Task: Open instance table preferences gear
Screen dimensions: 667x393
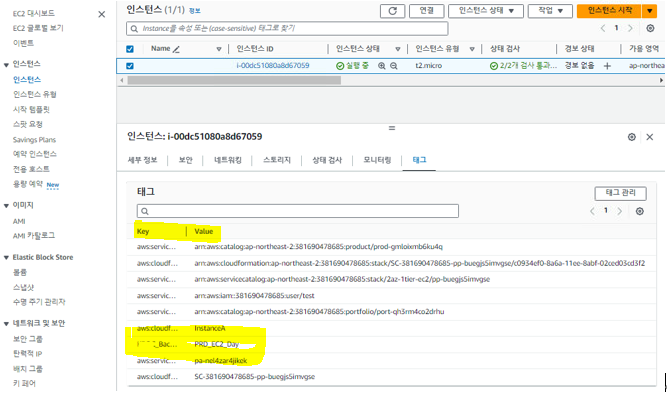Action: coord(650,28)
